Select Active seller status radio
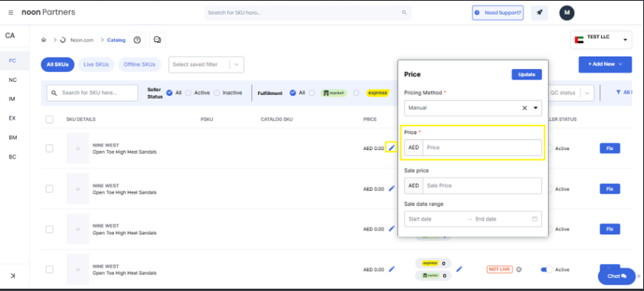Image resolution: width=644 pixels, height=291 pixels. click(x=188, y=93)
